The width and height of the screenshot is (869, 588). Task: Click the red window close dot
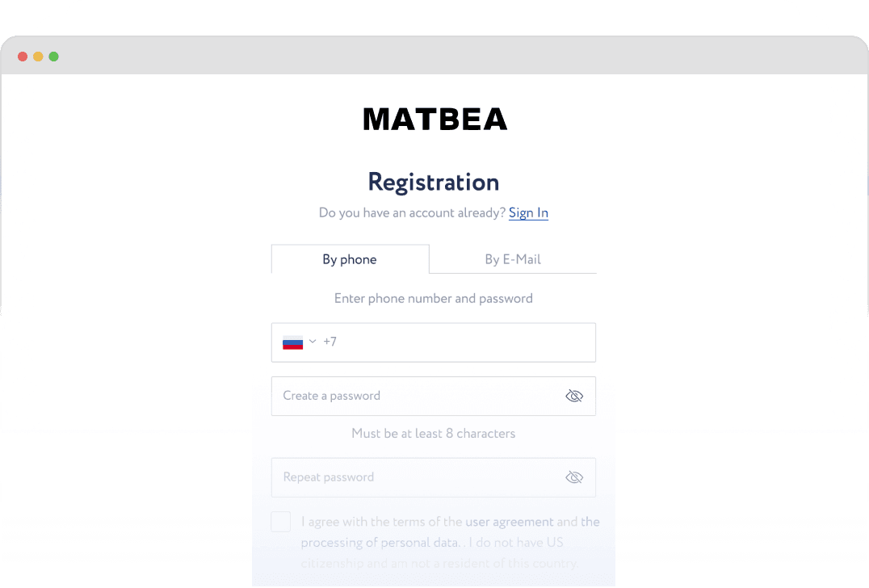coord(23,57)
